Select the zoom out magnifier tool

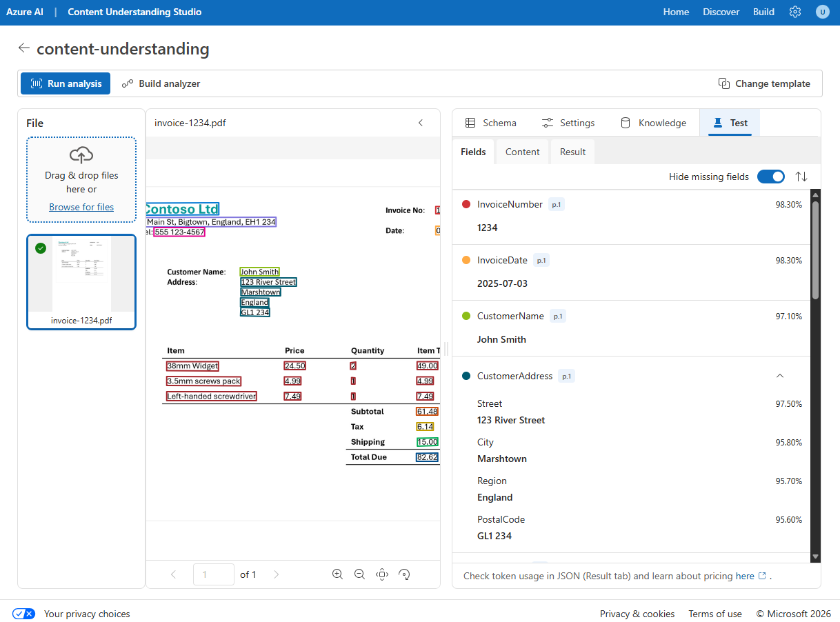(359, 574)
